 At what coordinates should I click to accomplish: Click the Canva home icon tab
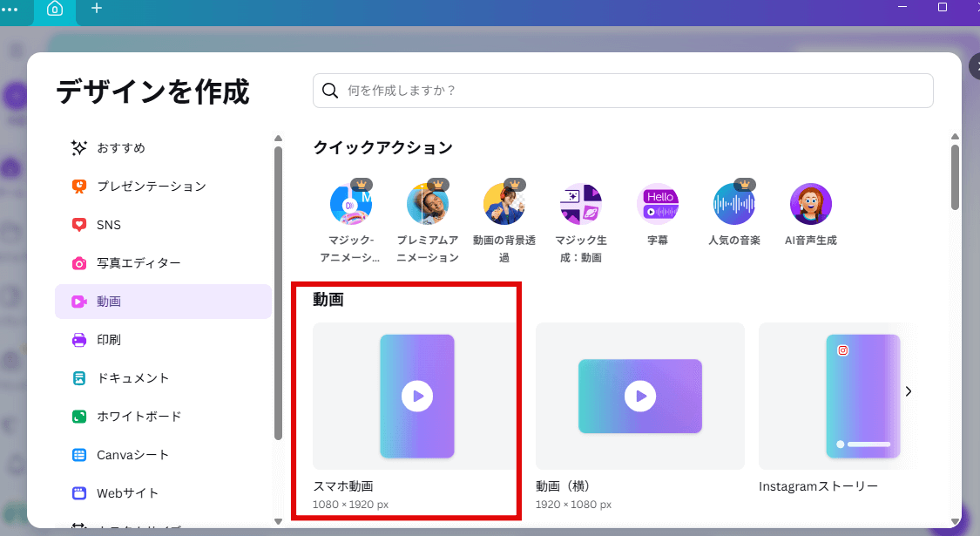click(54, 10)
